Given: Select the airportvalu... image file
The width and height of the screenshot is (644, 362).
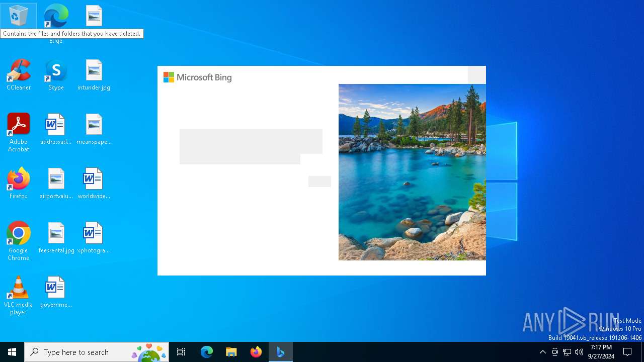Looking at the screenshot, I should coord(56,184).
